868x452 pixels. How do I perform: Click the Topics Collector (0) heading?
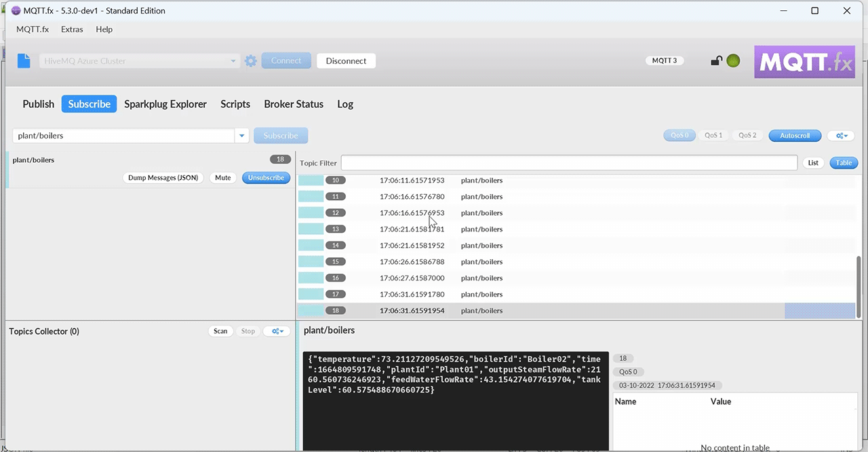pyautogui.click(x=44, y=331)
